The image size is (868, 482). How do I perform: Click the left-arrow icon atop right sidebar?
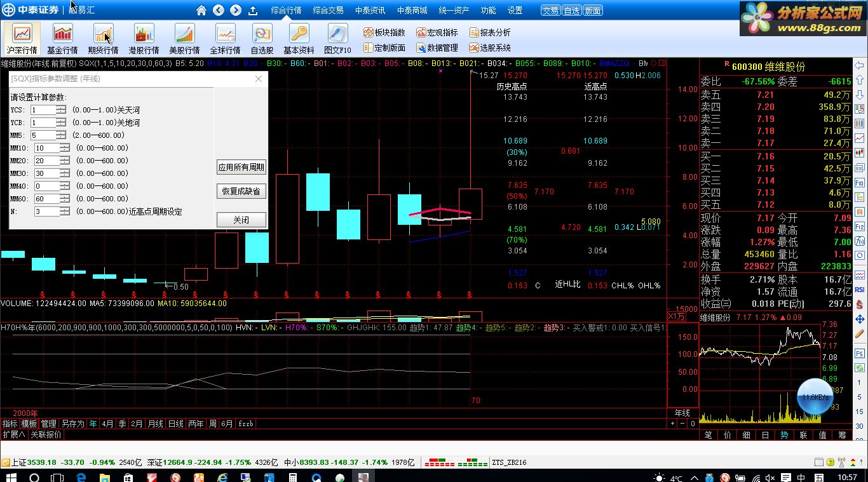point(860,65)
